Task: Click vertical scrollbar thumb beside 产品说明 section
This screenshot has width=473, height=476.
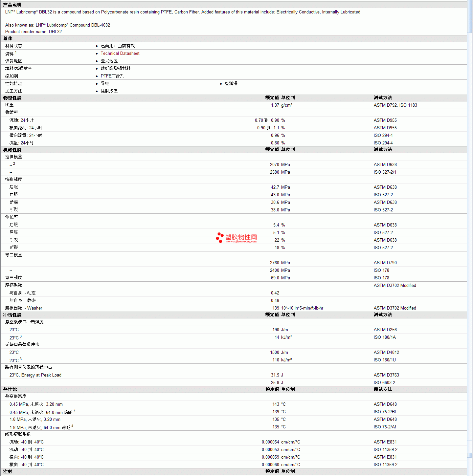Action: pyautogui.click(x=470, y=16)
